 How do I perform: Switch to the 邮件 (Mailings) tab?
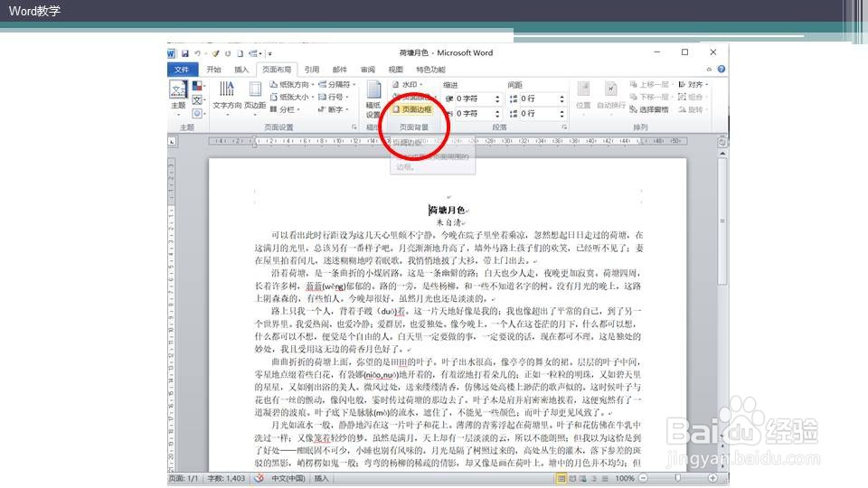[339, 70]
